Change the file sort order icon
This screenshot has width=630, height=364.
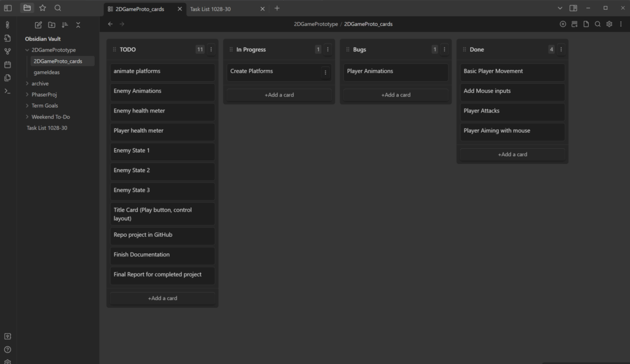(65, 25)
